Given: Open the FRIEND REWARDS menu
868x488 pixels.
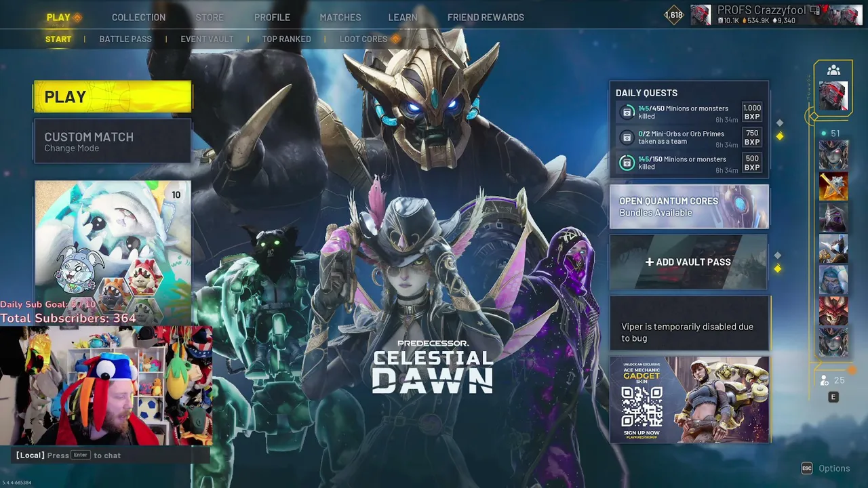Looking at the screenshot, I should (486, 17).
